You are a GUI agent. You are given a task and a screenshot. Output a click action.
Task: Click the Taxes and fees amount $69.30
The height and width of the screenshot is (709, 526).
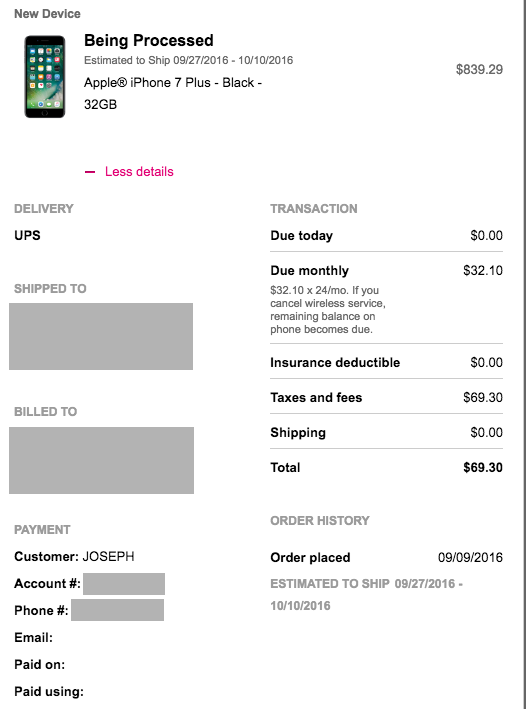483,397
